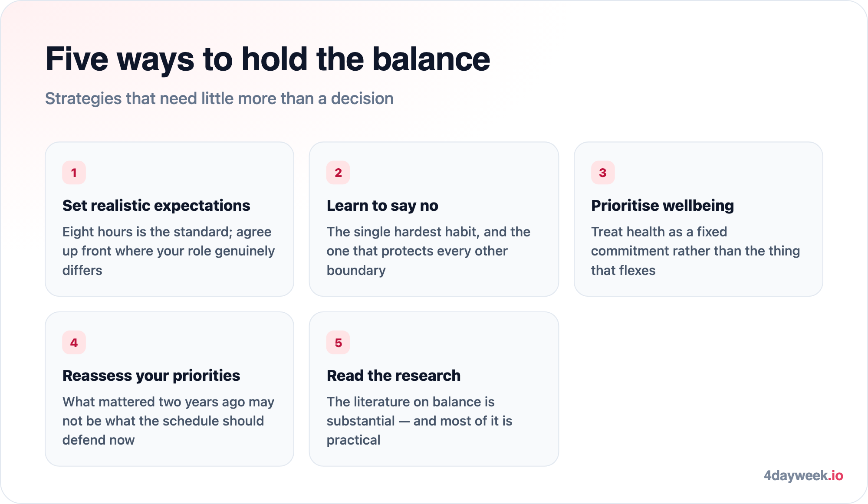Click the subtitle about strategies needing a decision

pos(219,98)
